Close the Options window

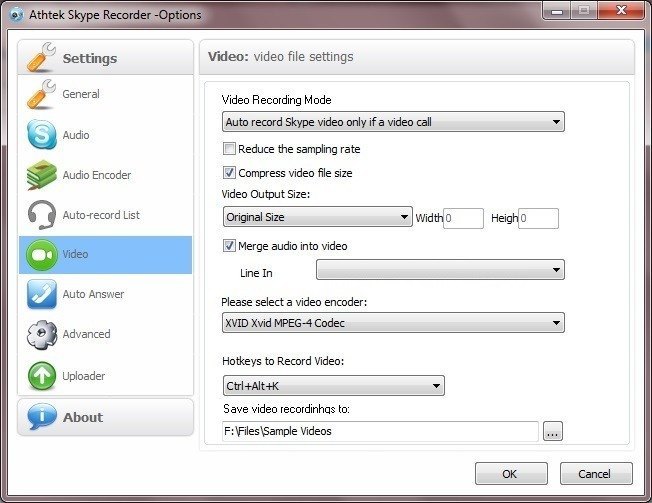click(622, 11)
